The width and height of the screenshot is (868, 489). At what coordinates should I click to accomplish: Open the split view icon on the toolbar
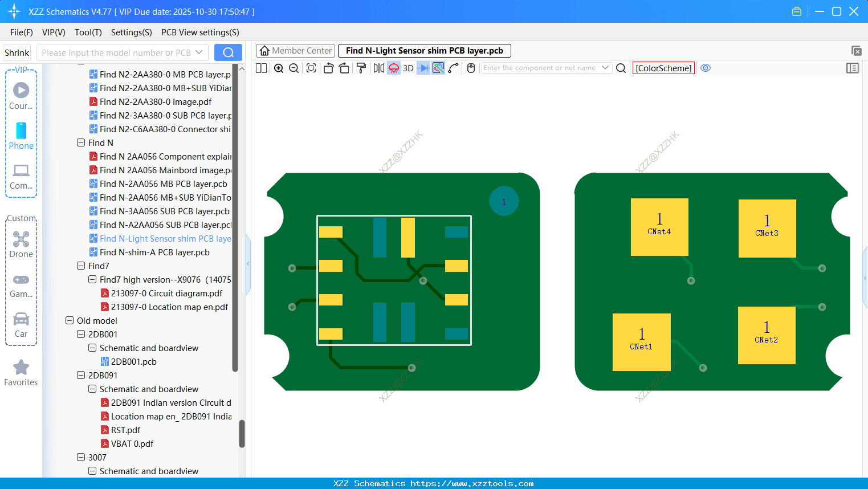click(x=260, y=68)
